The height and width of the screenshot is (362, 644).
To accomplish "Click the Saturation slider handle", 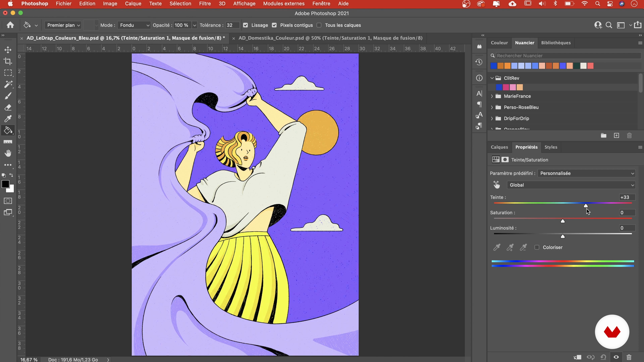I will pos(563,221).
